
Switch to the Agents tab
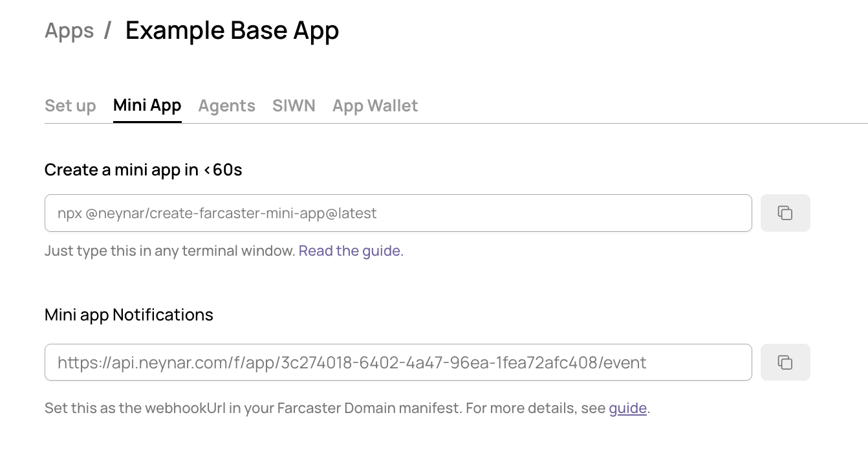[x=226, y=106]
